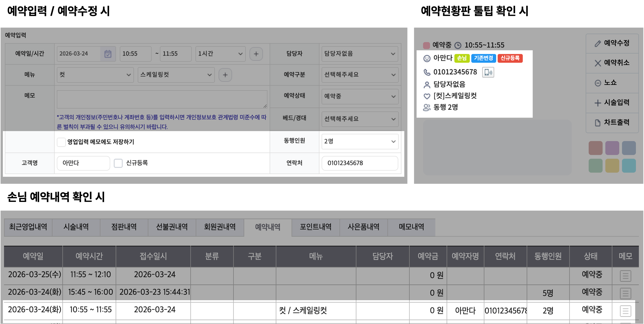The height and width of the screenshot is (324, 644).
Task: Click the plus icon beside the 1시간 duration
Action: pos(256,54)
